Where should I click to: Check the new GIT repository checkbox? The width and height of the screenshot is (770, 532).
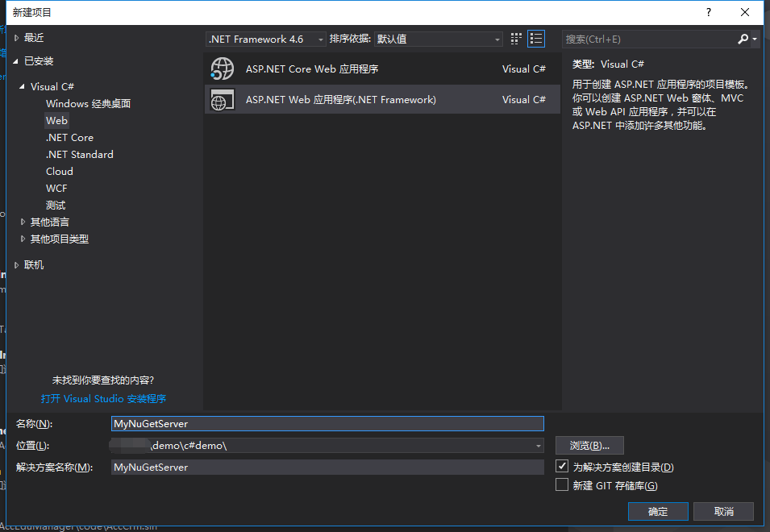click(562, 485)
